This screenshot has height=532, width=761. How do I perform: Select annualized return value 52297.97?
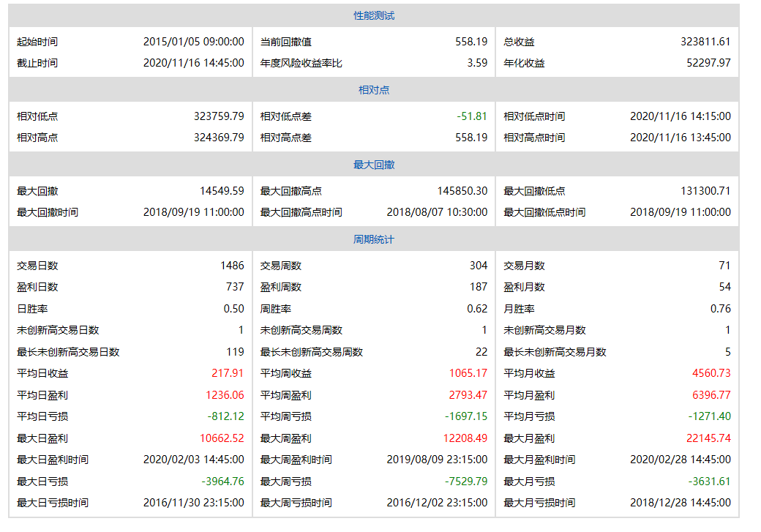[708, 63]
